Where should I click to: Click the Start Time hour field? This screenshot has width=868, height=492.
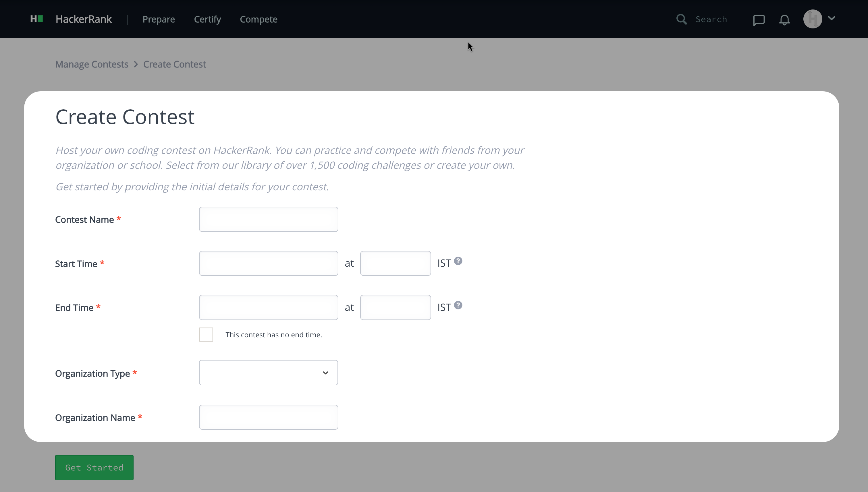coord(395,263)
